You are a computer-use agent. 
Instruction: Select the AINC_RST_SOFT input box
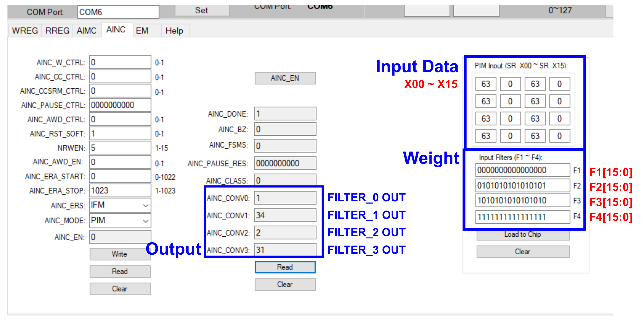pyautogui.click(x=120, y=134)
